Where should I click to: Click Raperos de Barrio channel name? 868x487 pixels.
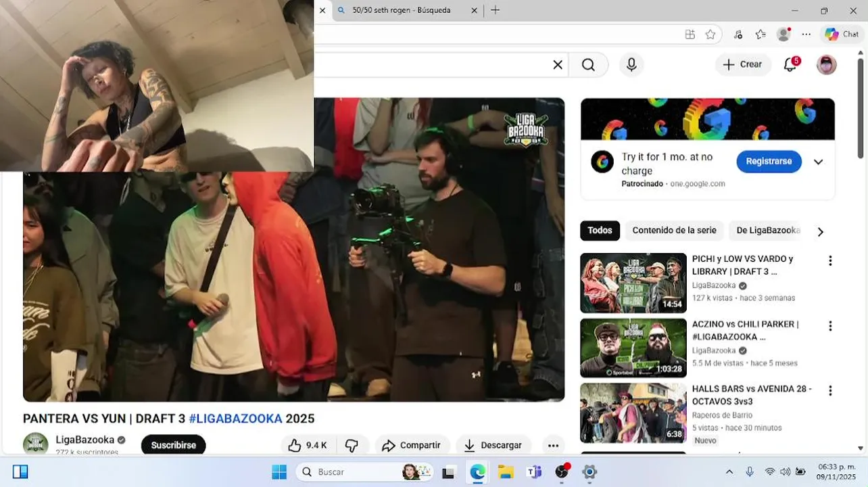click(722, 415)
